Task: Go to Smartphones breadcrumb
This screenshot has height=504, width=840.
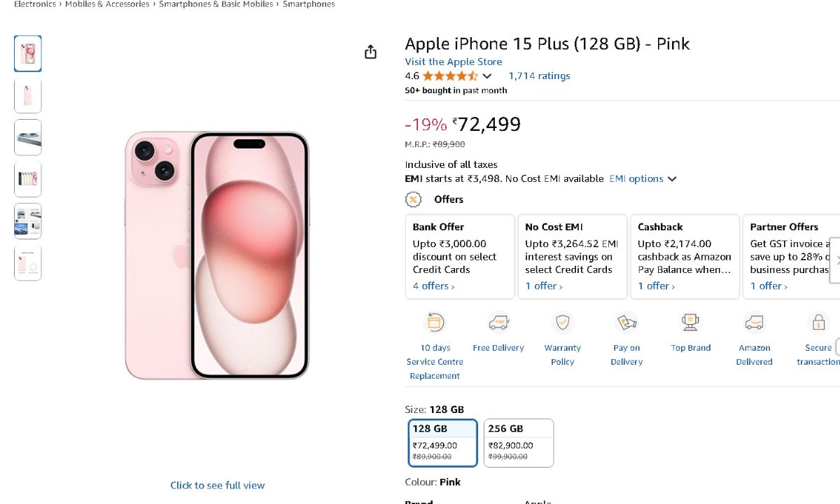Action: click(309, 4)
